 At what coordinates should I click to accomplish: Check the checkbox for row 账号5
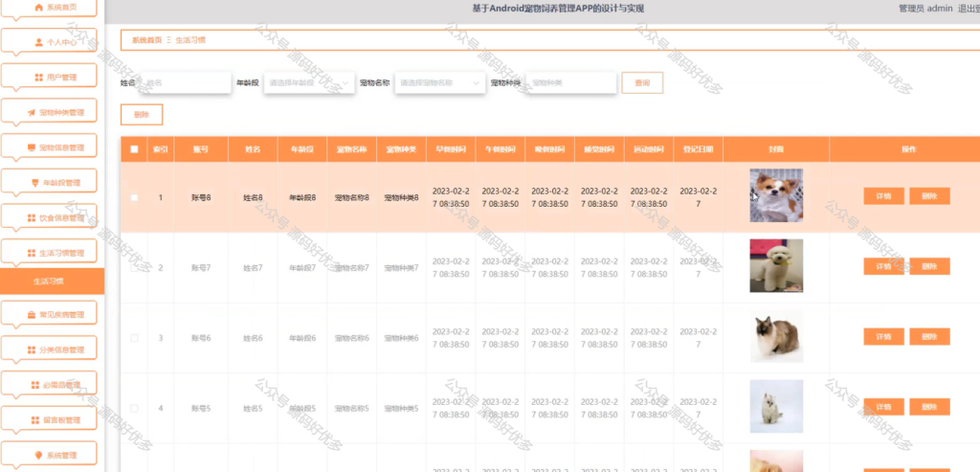pyautogui.click(x=134, y=408)
